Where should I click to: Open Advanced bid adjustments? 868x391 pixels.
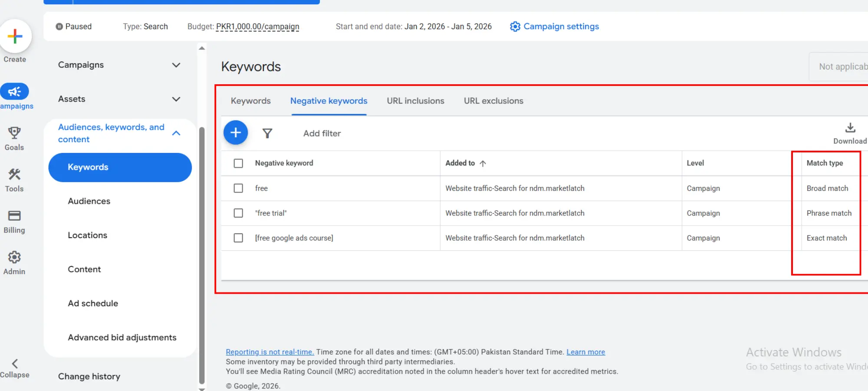click(122, 338)
